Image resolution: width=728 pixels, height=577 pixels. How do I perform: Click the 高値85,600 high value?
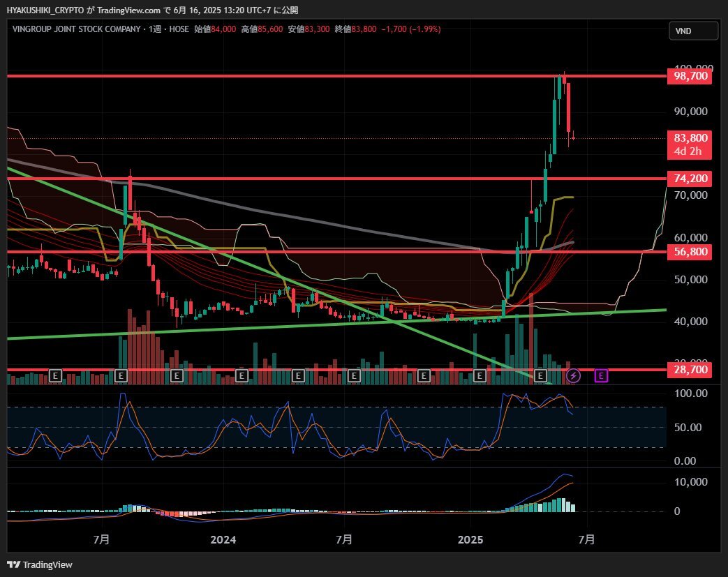point(262,29)
